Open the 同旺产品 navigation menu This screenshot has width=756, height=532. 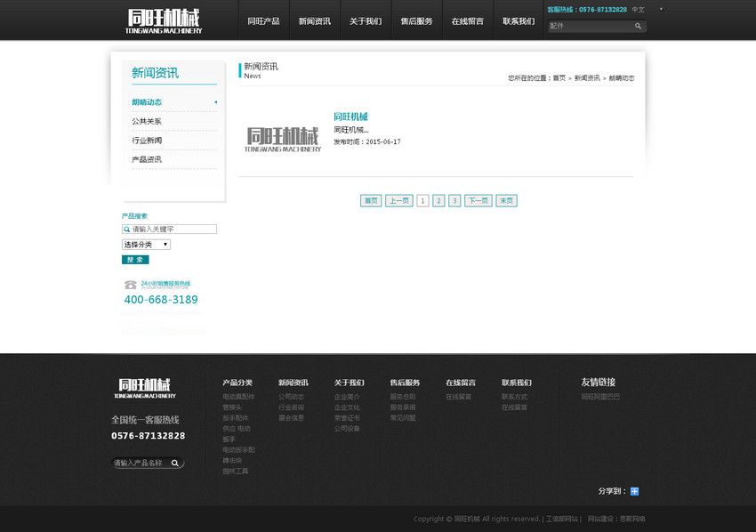click(x=263, y=21)
